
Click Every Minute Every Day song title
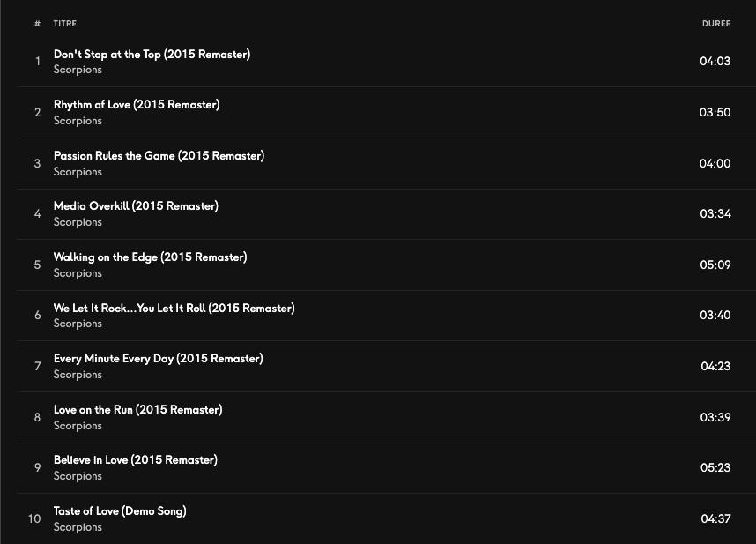(x=158, y=358)
